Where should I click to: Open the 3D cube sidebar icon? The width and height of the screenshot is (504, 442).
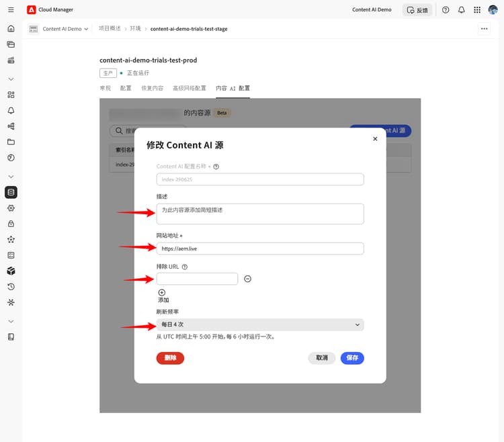[11, 271]
